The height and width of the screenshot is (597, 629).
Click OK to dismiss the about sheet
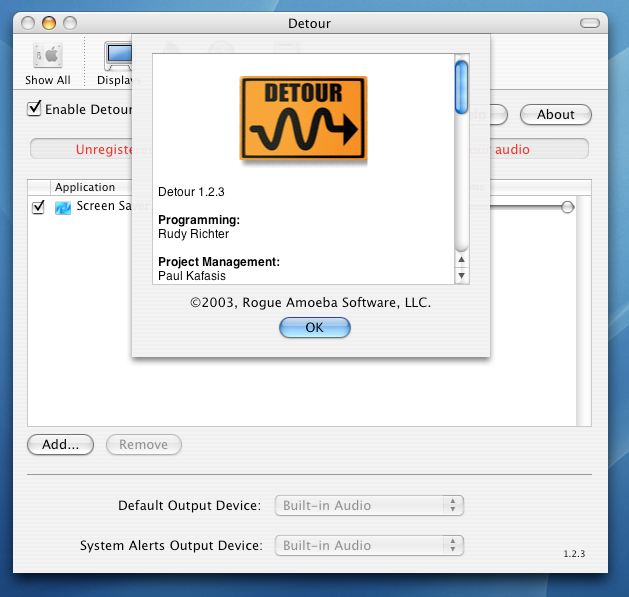(314, 327)
